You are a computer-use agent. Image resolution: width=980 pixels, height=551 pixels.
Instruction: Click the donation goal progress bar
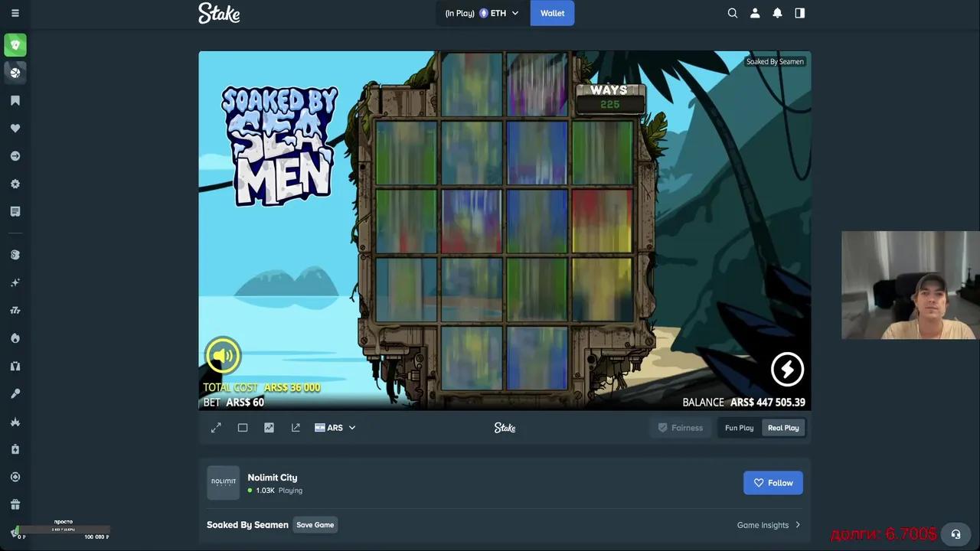63,530
